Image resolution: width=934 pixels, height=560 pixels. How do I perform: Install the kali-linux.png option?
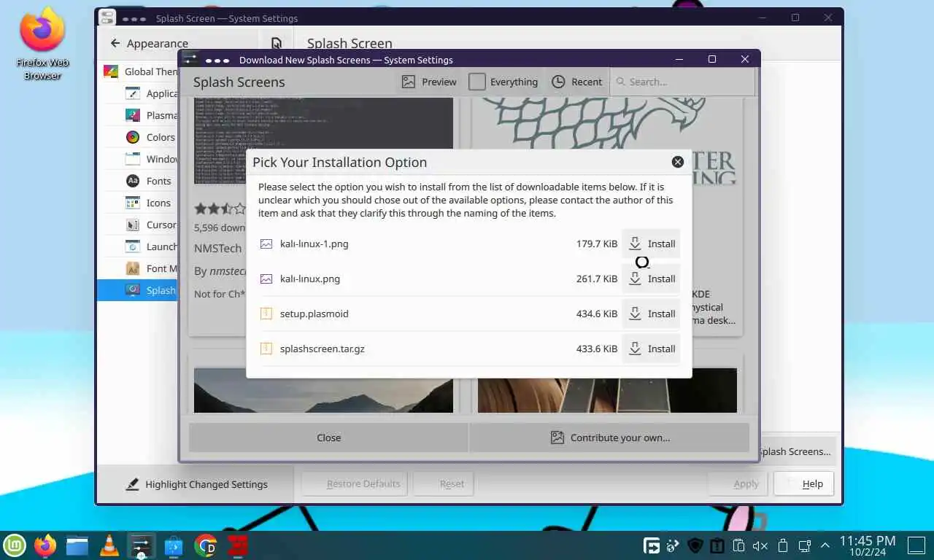pos(652,279)
